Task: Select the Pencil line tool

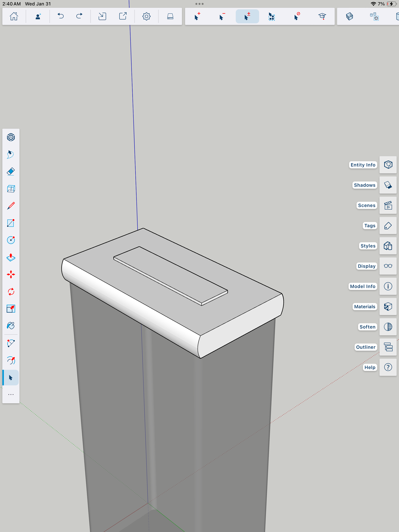Action: (x=11, y=206)
